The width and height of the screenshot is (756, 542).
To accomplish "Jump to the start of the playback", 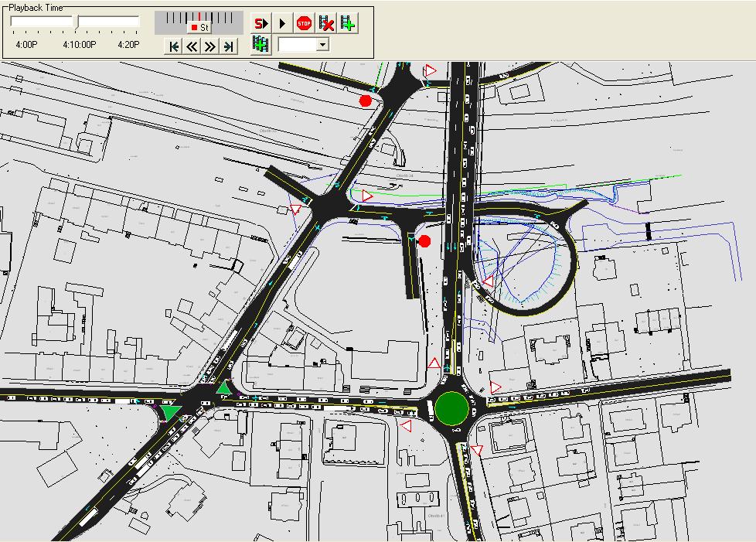I will (174, 46).
